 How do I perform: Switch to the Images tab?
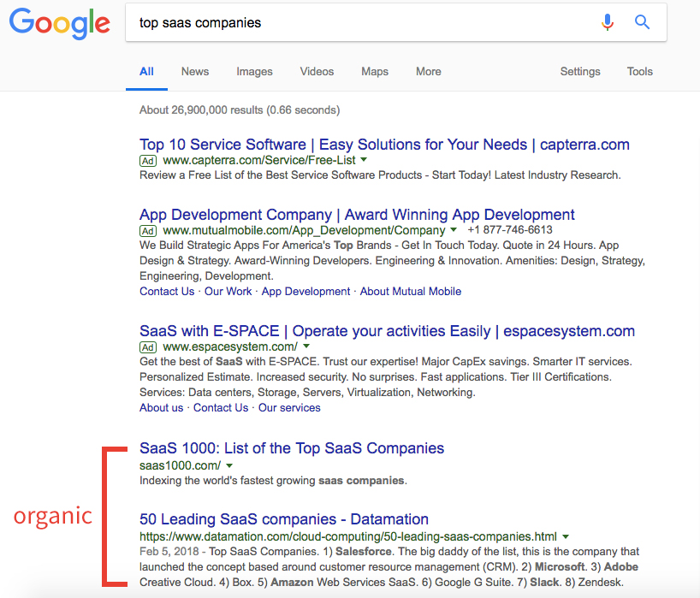[x=254, y=72]
